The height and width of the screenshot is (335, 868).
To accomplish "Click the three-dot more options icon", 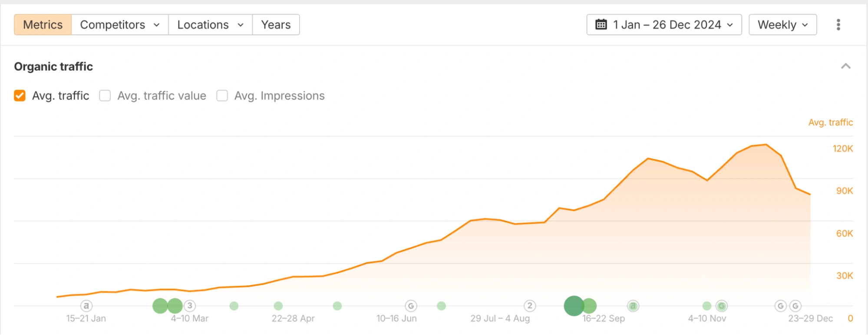I will (x=838, y=25).
